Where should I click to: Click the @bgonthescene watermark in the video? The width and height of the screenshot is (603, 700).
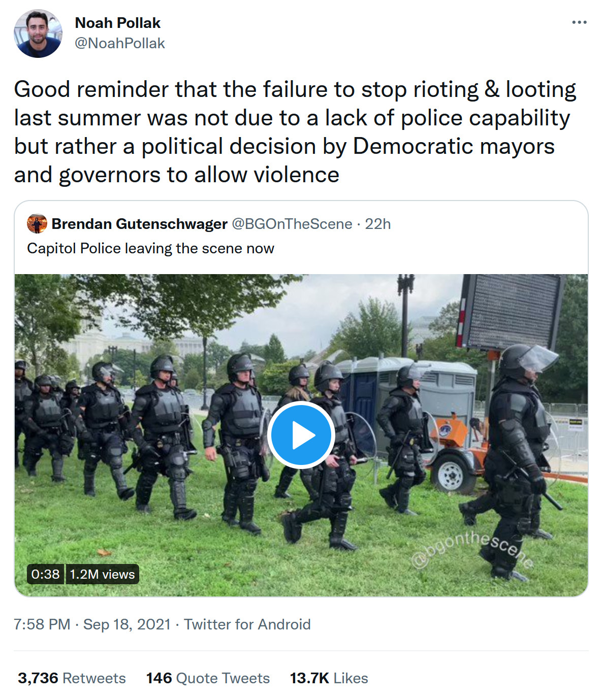click(x=472, y=550)
